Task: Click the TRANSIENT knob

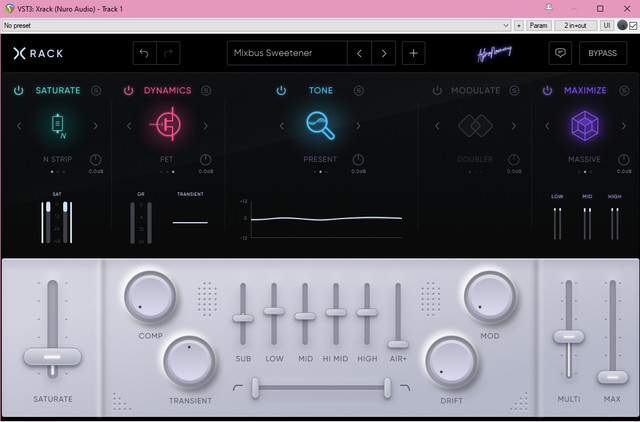Action: click(189, 362)
